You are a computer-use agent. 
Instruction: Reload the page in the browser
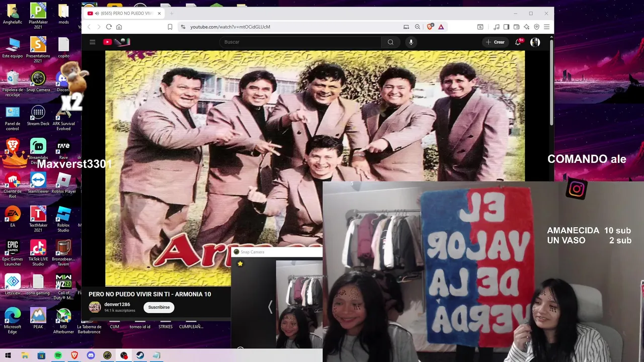pos(109,27)
